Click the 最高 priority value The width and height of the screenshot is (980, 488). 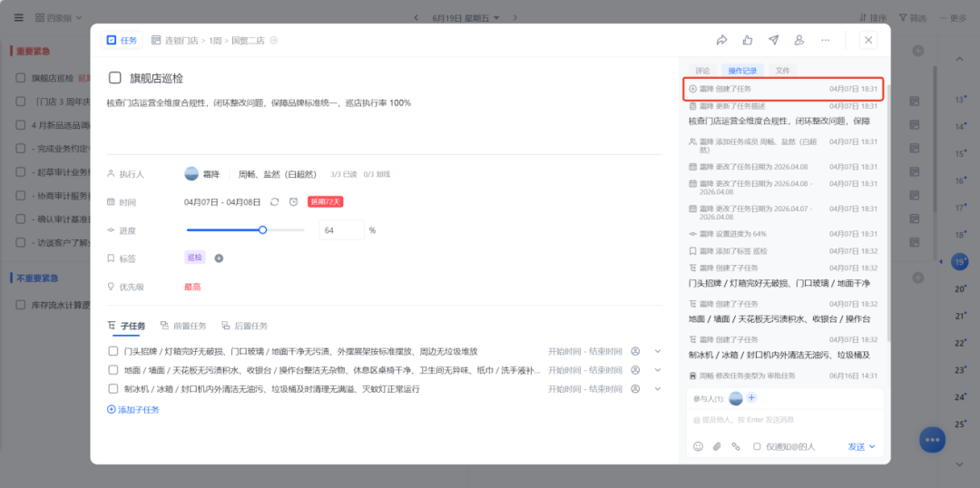click(192, 288)
